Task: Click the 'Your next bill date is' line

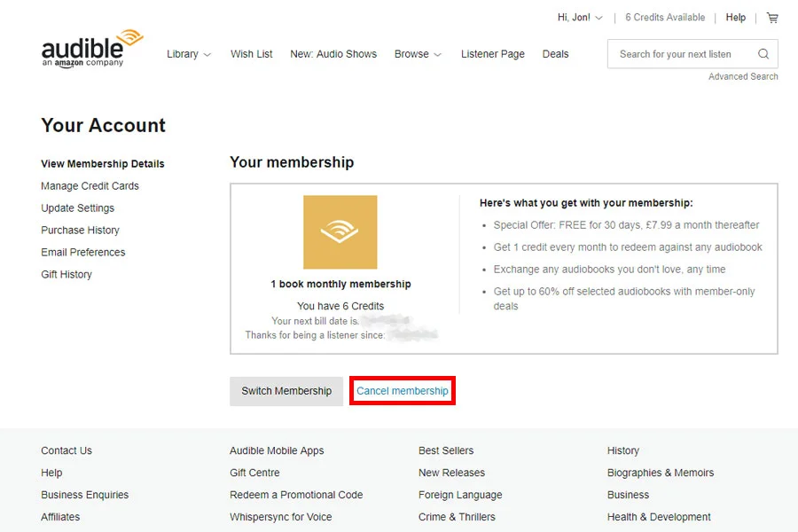Action: (340, 321)
